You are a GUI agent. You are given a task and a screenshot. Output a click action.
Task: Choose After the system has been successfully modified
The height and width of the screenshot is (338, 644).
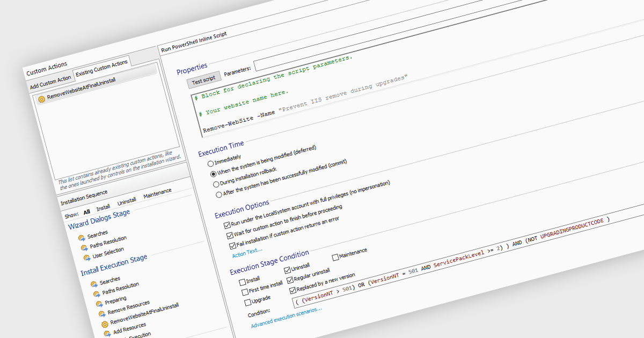pos(218,194)
